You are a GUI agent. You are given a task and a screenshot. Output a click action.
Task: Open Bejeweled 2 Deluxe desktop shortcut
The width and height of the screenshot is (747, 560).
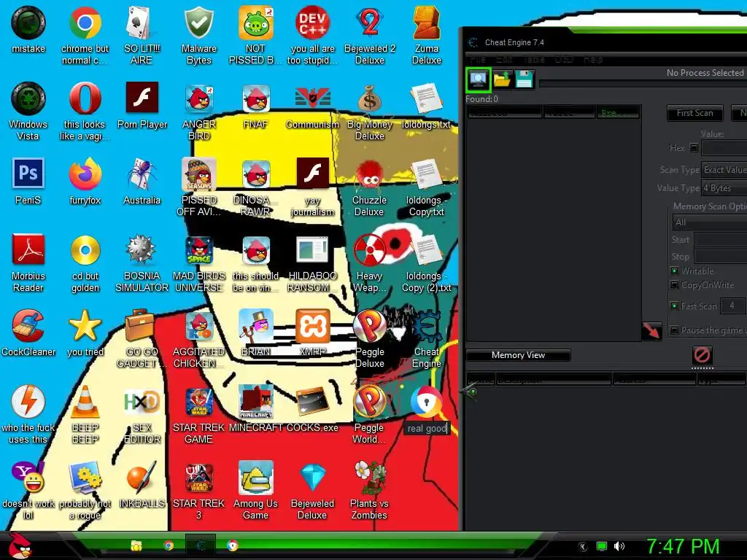370,23
